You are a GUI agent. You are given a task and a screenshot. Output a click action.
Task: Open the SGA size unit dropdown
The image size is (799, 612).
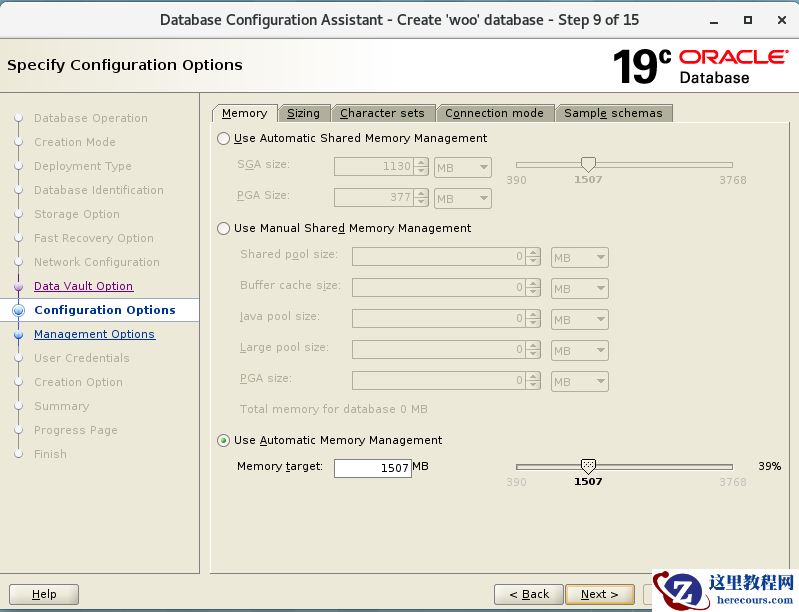[463, 168]
